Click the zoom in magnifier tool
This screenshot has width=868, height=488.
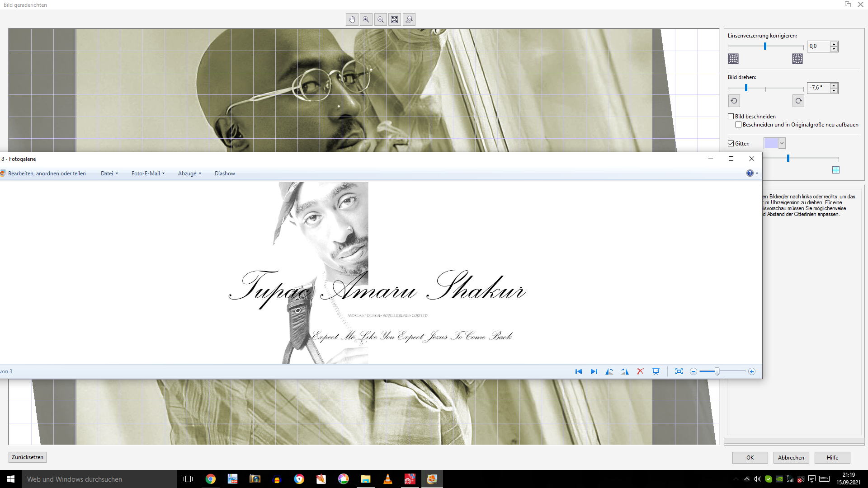click(366, 19)
